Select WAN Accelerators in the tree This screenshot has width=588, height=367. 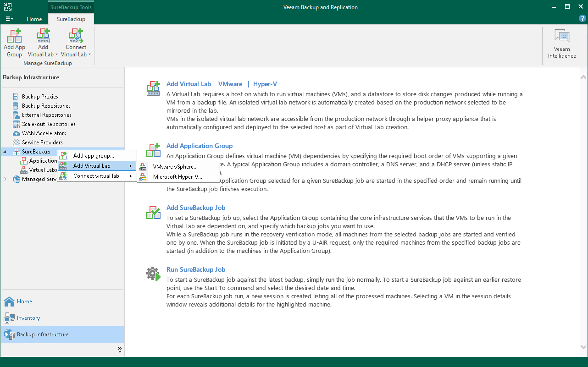pyautogui.click(x=44, y=133)
